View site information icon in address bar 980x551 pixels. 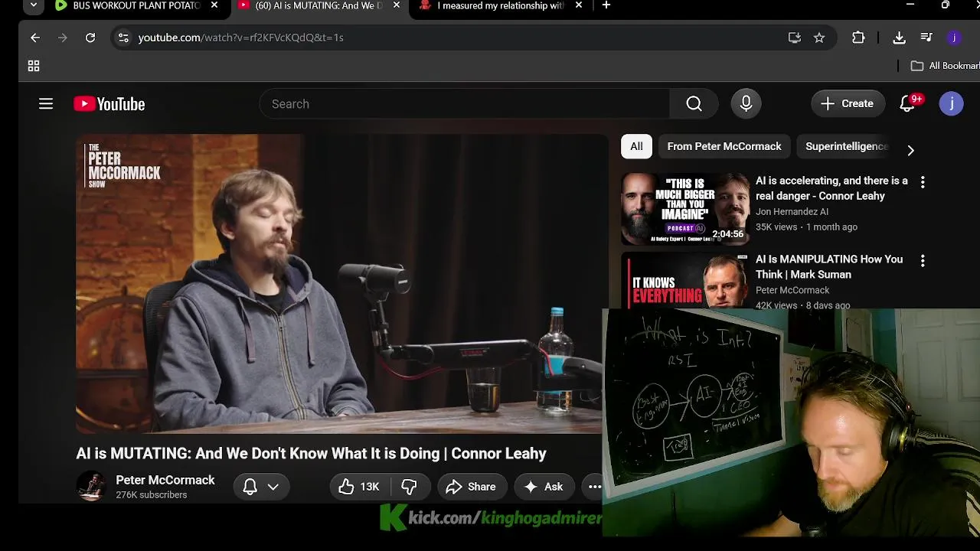coord(123,37)
